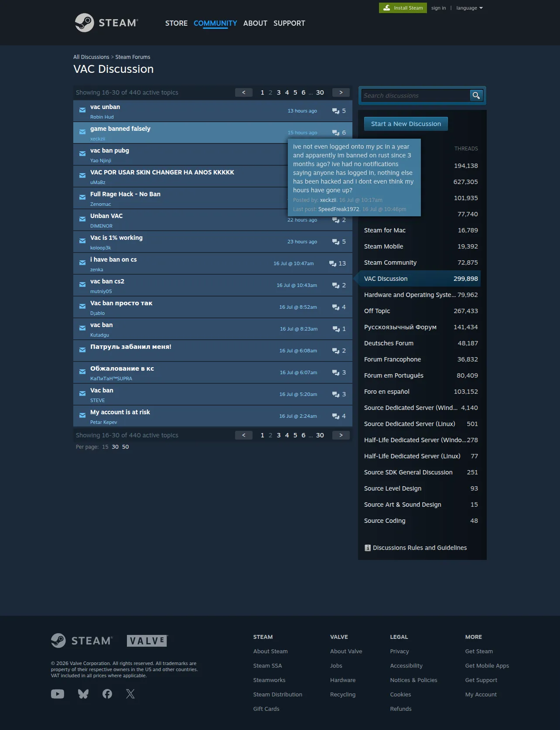This screenshot has height=730, width=560.
Task: Open Steam's Facebook icon in footer
Action: [107, 694]
